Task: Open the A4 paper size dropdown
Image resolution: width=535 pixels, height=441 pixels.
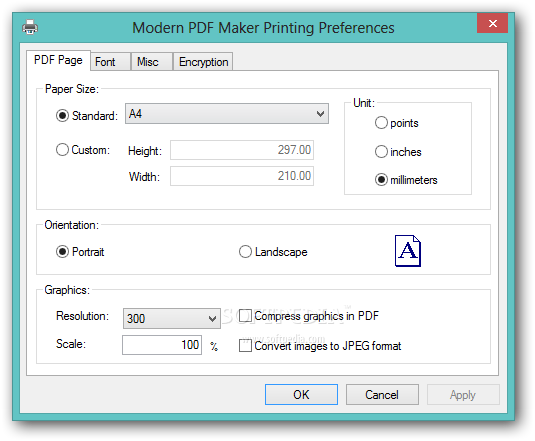Action: click(227, 114)
